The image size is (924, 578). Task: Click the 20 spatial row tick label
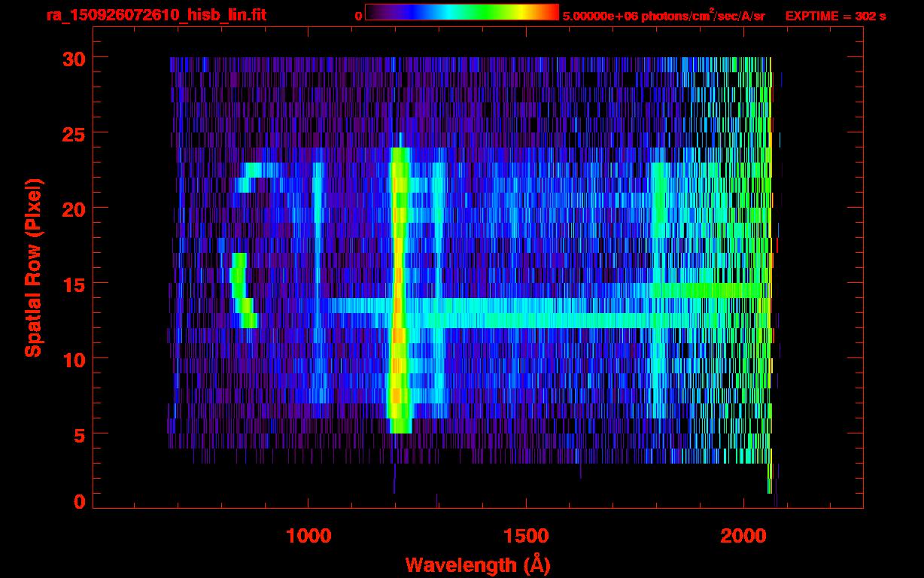coord(74,208)
